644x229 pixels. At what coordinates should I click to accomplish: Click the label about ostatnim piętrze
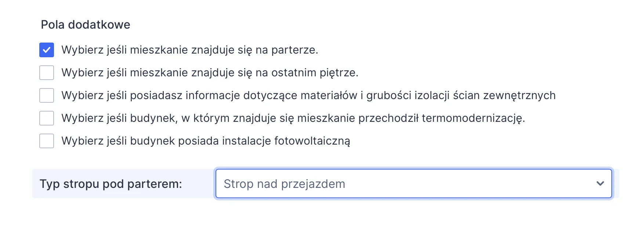pyautogui.click(x=211, y=72)
